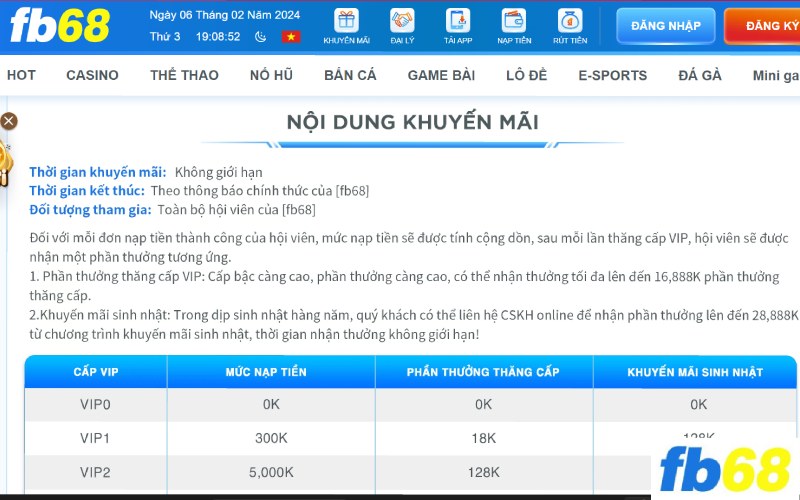Close the floating side banner
The image size is (800, 500).
coord(9,121)
